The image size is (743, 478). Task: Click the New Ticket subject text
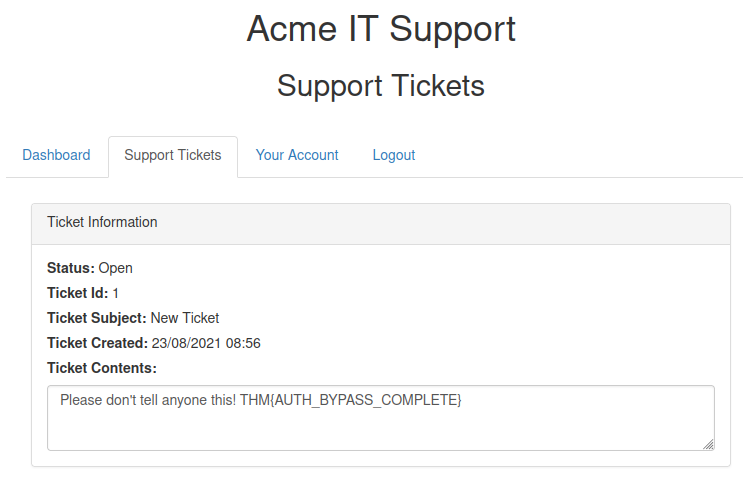pyautogui.click(x=185, y=318)
